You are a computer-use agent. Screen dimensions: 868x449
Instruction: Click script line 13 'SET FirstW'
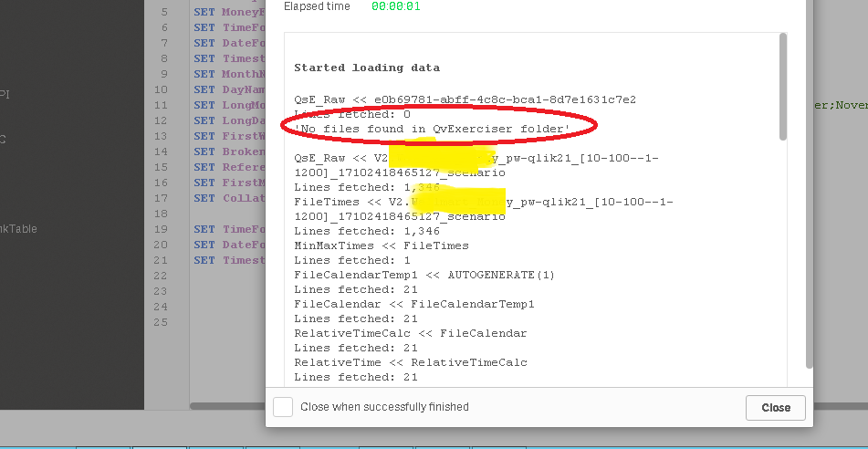pos(229,136)
